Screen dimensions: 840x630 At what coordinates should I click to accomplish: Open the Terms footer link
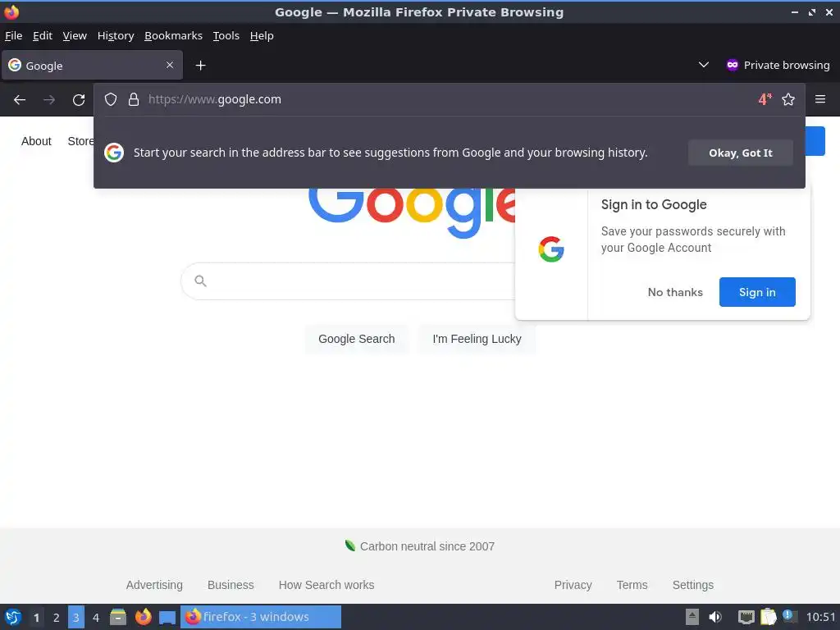tap(632, 585)
